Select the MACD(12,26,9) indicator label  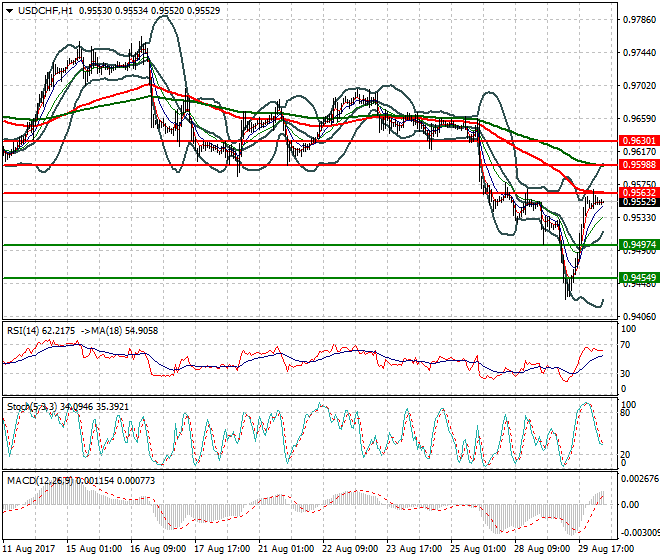point(40,480)
